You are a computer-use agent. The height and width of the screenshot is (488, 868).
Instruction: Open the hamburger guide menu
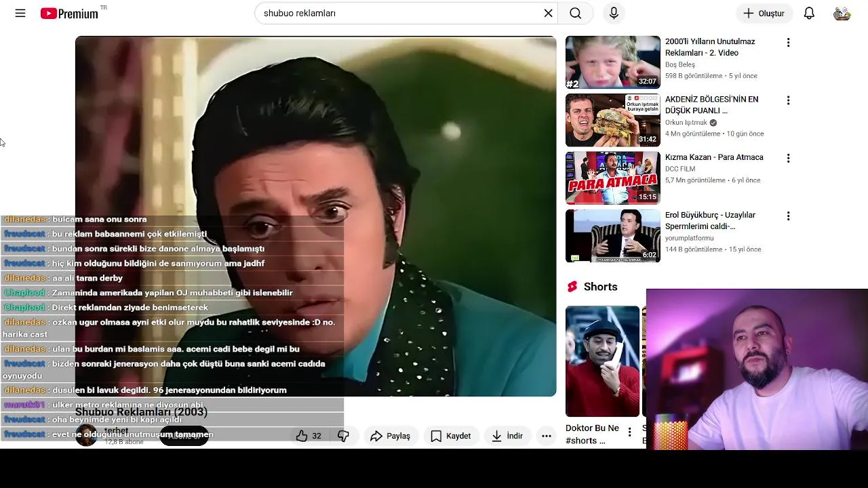20,13
